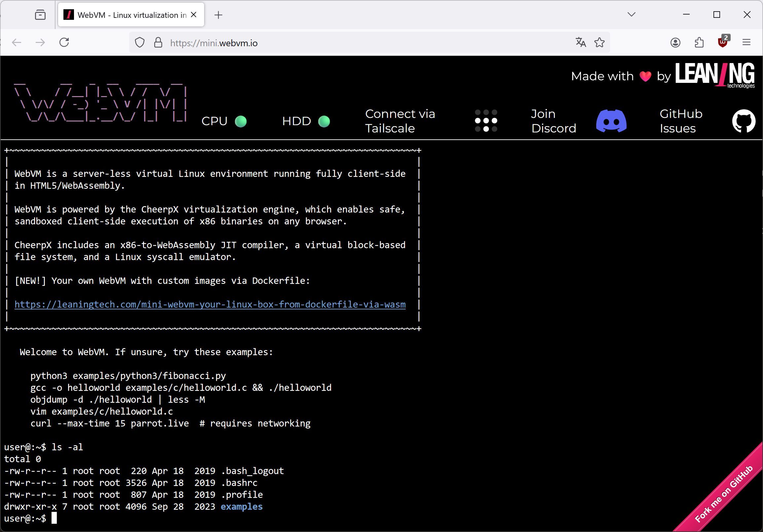The width and height of the screenshot is (763, 532).
Task: Minimize the browser window
Action: click(x=686, y=15)
